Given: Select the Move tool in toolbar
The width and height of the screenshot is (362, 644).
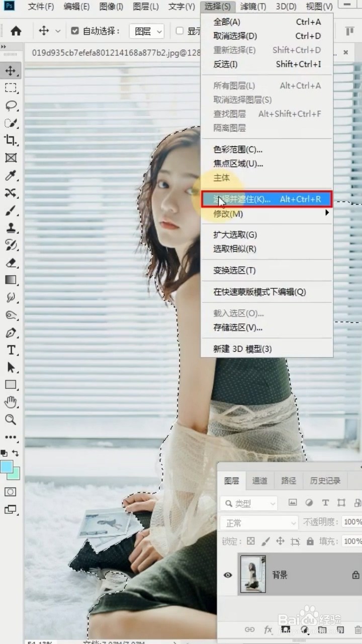Looking at the screenshot, I should pyautogui.click(x=11, y=71).
